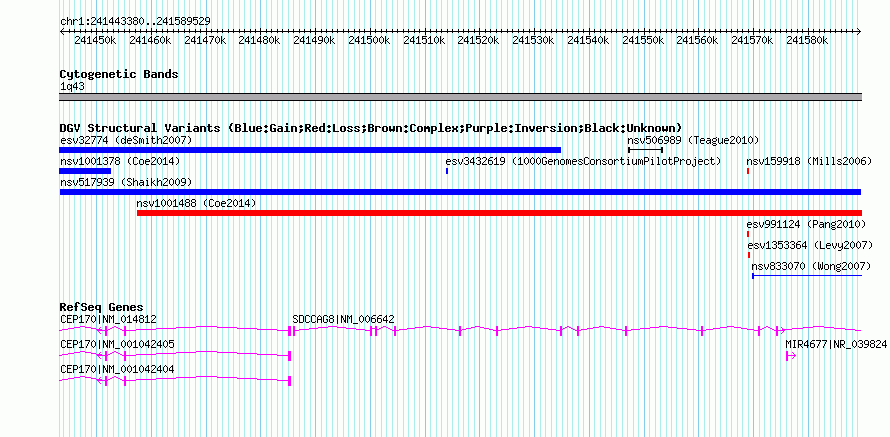
Task: Open CEP170|NM_001042404 transcript label
Action: [117, 369]
